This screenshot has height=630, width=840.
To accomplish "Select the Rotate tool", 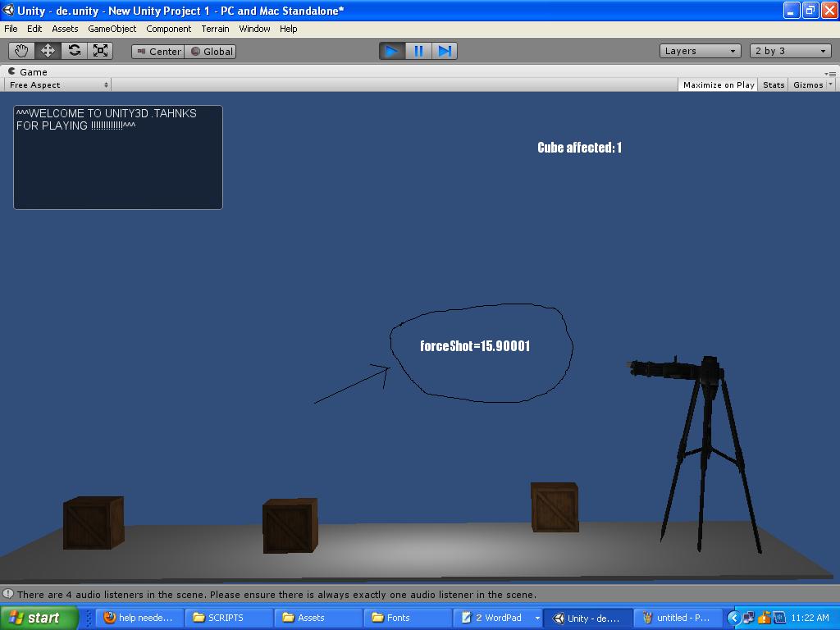I will tap(74, 50).
